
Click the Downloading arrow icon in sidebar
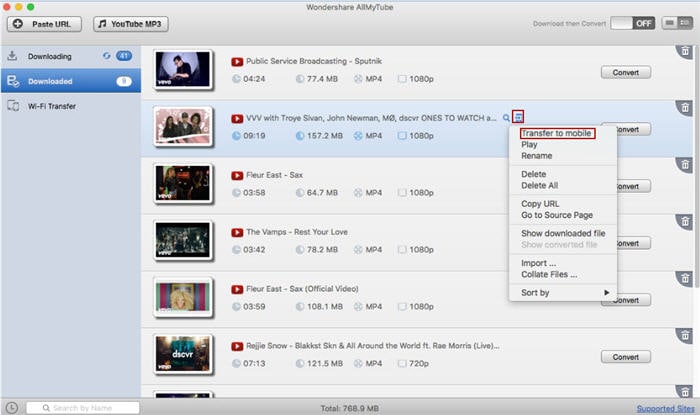pos(12,56)
